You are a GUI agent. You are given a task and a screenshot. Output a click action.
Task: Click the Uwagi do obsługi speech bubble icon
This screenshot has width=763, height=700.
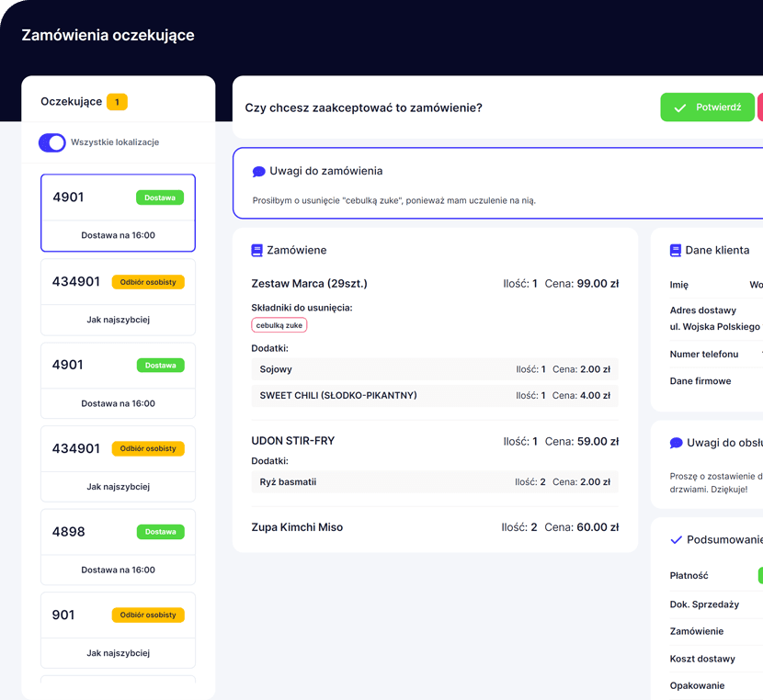(x=677, y=443)
